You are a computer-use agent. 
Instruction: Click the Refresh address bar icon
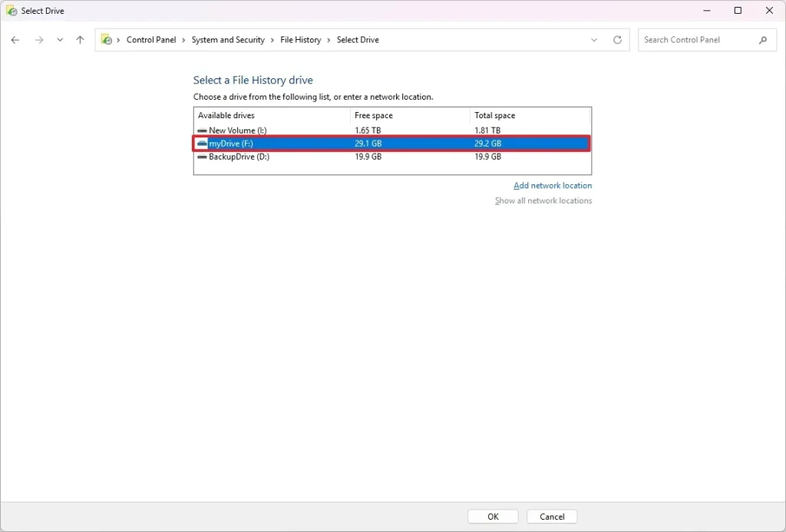coord(617,40)
